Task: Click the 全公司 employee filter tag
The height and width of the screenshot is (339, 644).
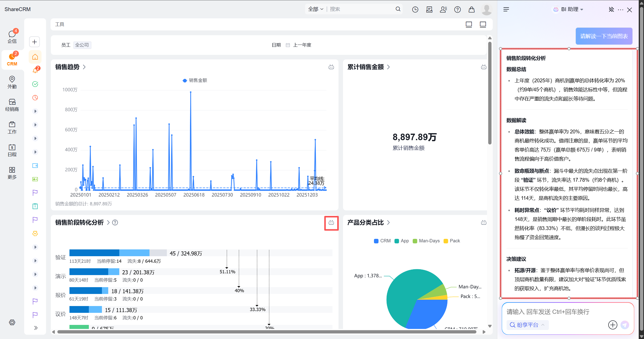Action: click(82, 45)
